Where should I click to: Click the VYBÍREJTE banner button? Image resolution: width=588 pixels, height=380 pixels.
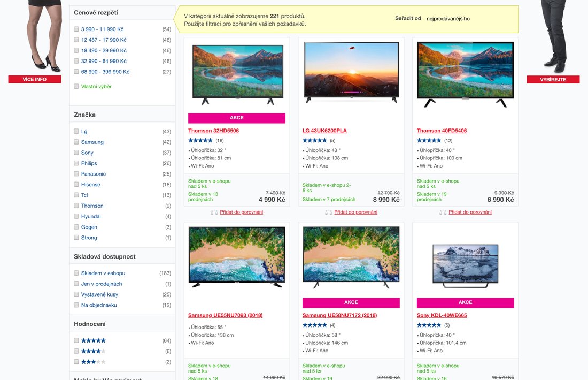click(x=553, y=80)
